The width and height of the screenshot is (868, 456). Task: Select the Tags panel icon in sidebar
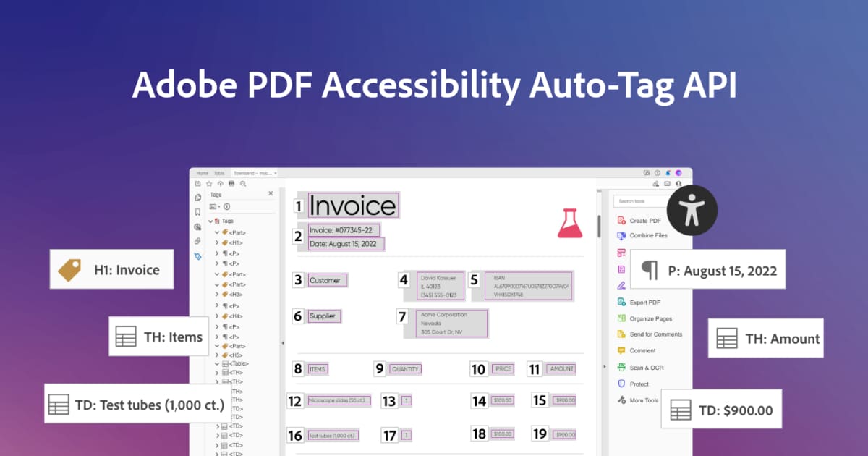(197, 256)
